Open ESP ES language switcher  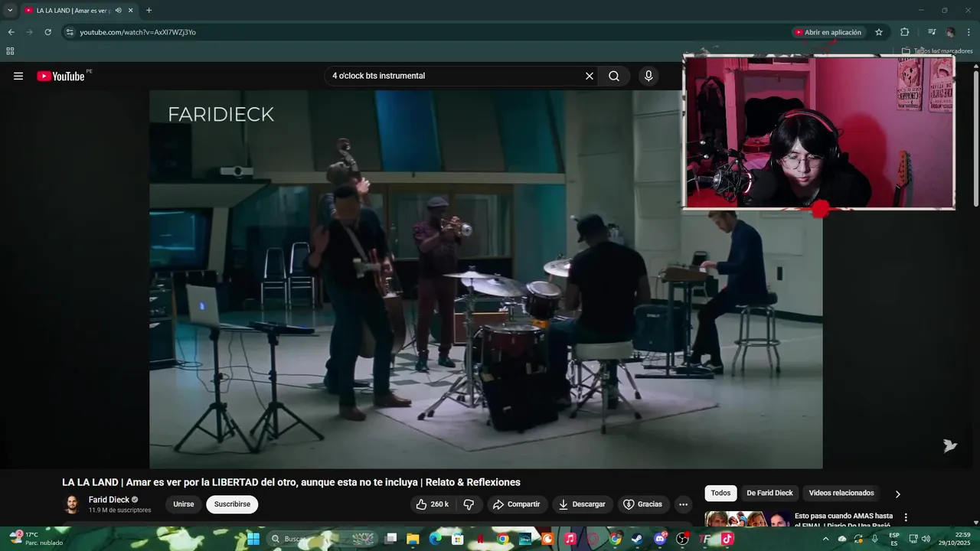(x=893, y=539)
